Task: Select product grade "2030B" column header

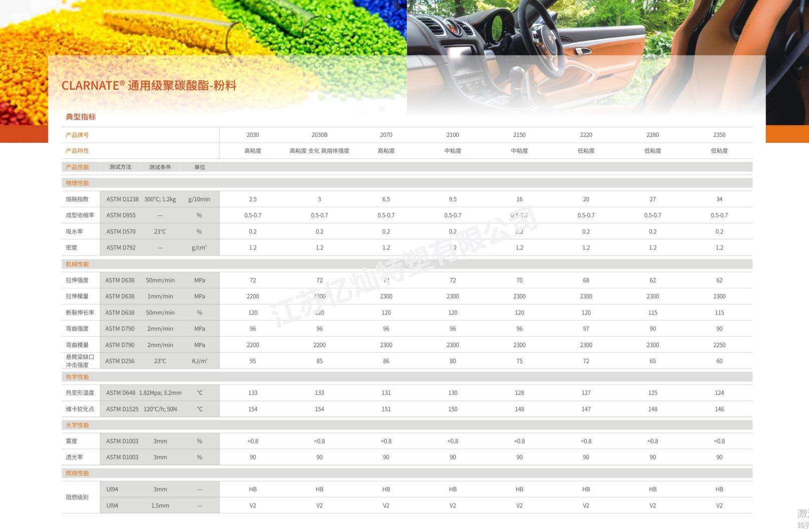Action: point(320,135)
